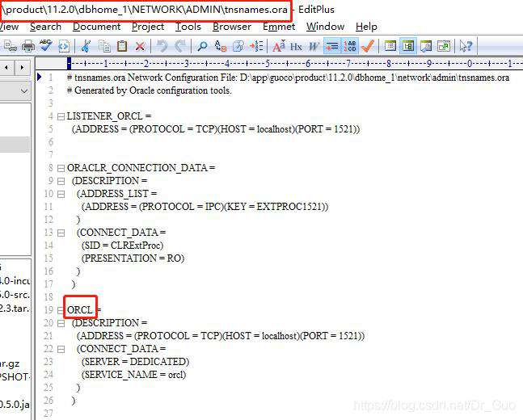This screenshot has width=523, height=420.
Task: Click the LISTENER_ORCL line text
Action: [109, 116]
